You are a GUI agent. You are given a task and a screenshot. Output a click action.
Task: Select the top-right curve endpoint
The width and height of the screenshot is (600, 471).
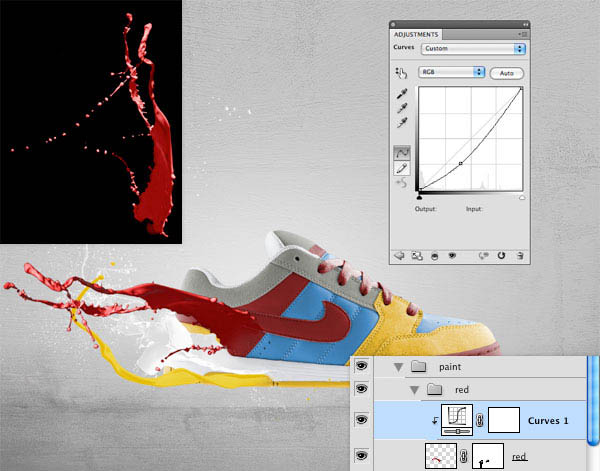tap(521, 89)
